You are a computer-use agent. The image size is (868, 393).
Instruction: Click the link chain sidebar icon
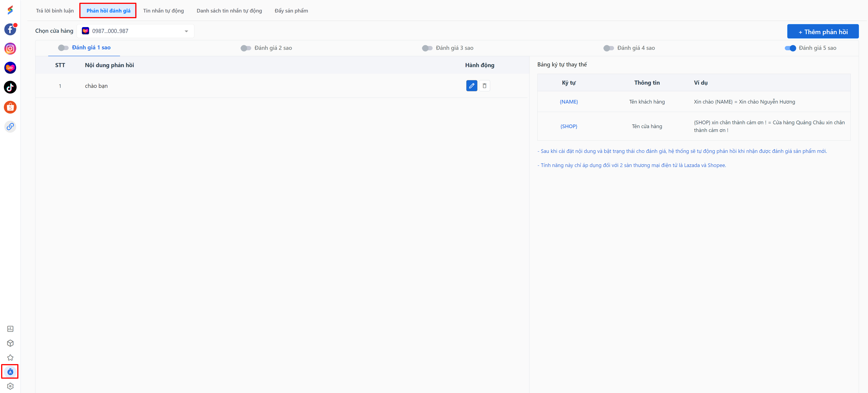tap(10, 127)
